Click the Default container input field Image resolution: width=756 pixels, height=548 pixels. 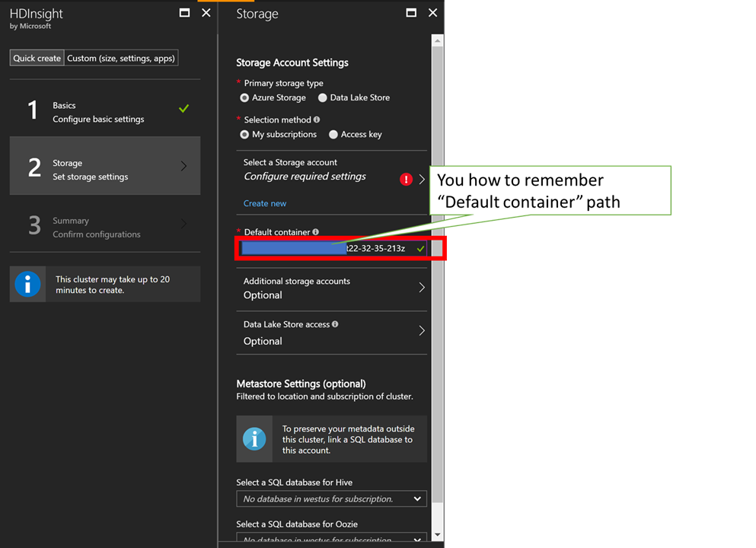[333, 248]
